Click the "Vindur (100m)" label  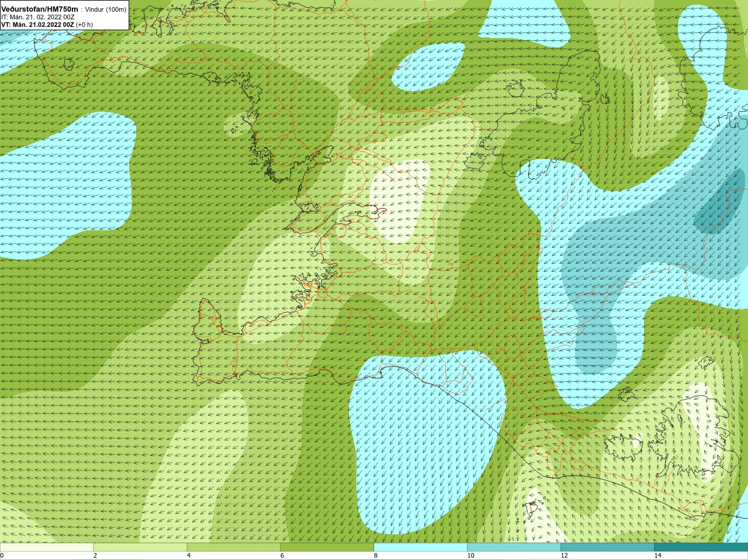[x=106, y=9]
